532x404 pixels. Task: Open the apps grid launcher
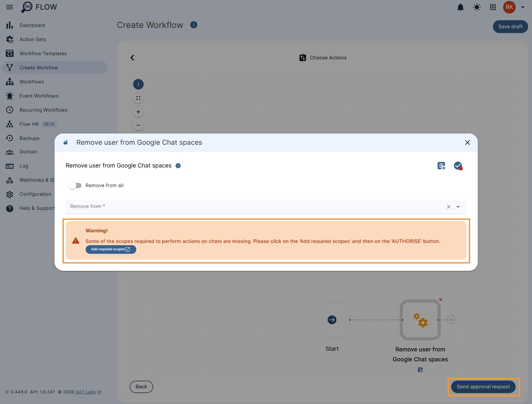pyautogui.click(x=493, y=7)
